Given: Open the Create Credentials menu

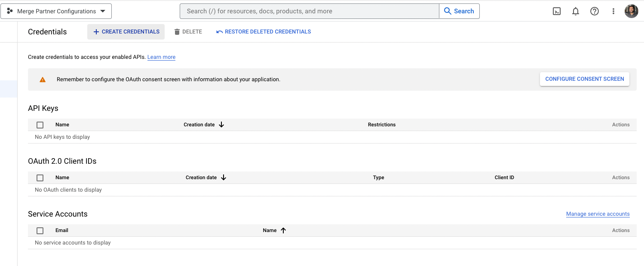Looking at the screenshot, I should click(x=126, y=32).
